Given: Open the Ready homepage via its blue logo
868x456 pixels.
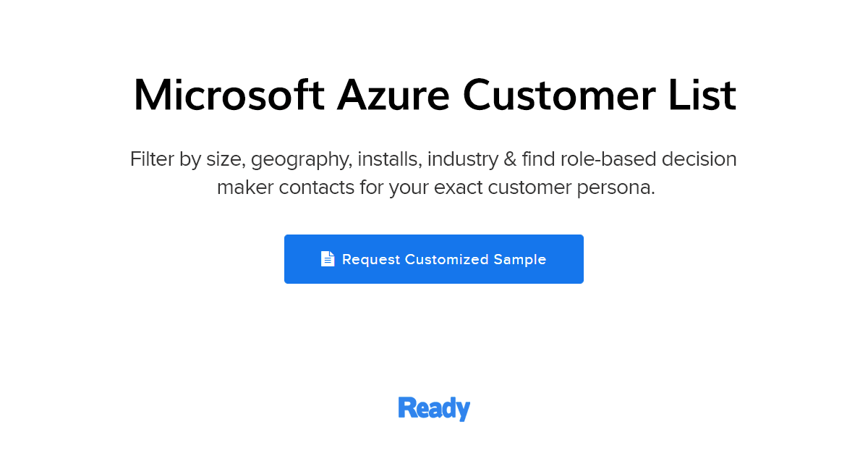Looking at the screenshot, I should (x=434, y=408).
